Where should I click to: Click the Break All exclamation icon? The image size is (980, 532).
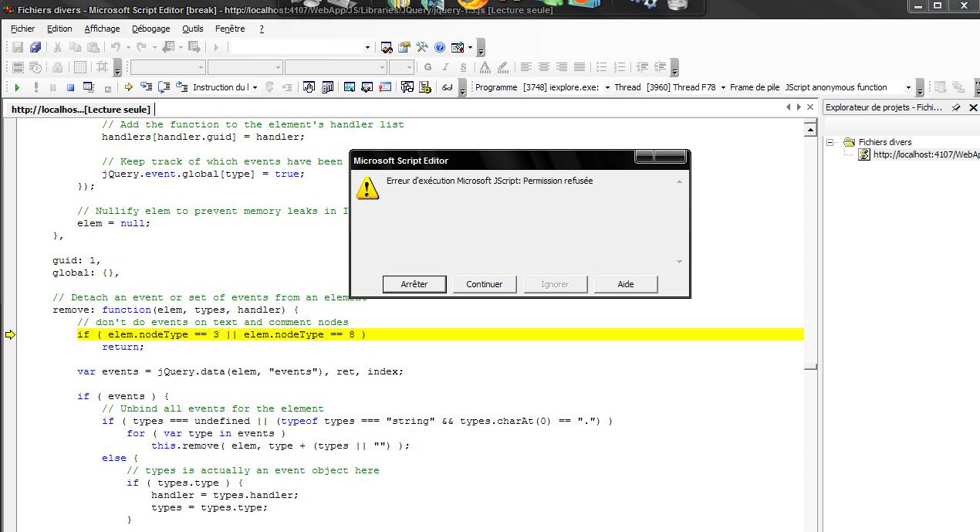[x=36, y=88]
